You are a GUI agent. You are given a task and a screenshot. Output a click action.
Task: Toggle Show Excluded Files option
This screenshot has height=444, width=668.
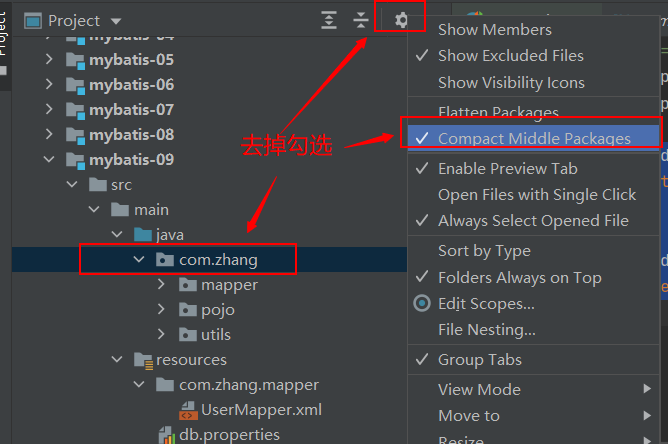tap(533, 56)
